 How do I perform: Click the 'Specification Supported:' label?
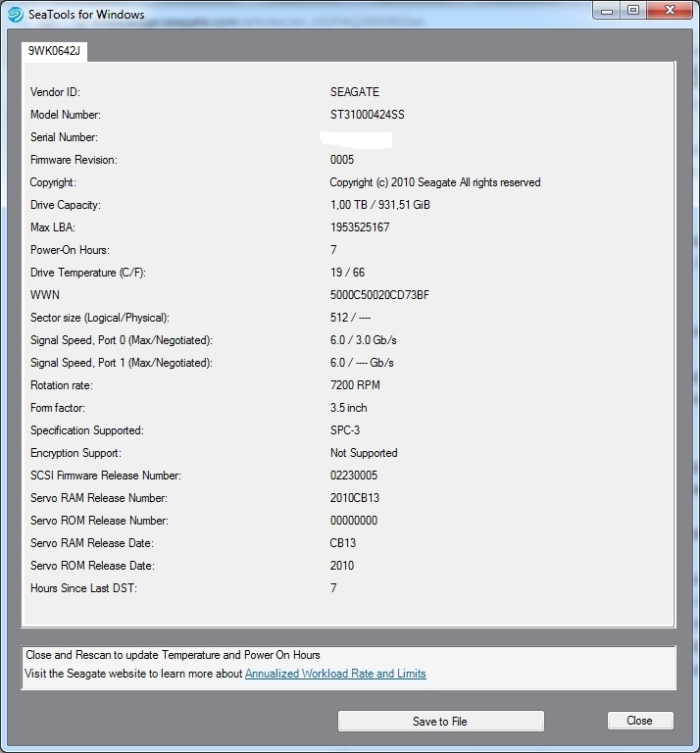pyautogui.click(x=87, y=430)
